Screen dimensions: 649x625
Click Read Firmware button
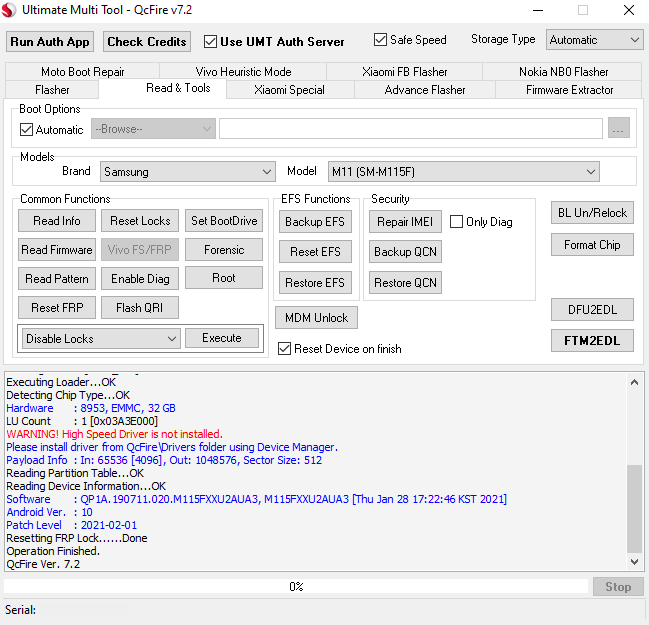pos(57,250)
